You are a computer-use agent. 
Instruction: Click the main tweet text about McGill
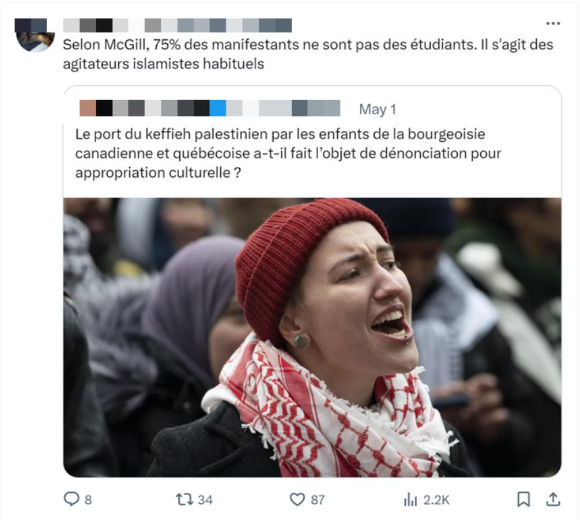(x=308, y=54)
